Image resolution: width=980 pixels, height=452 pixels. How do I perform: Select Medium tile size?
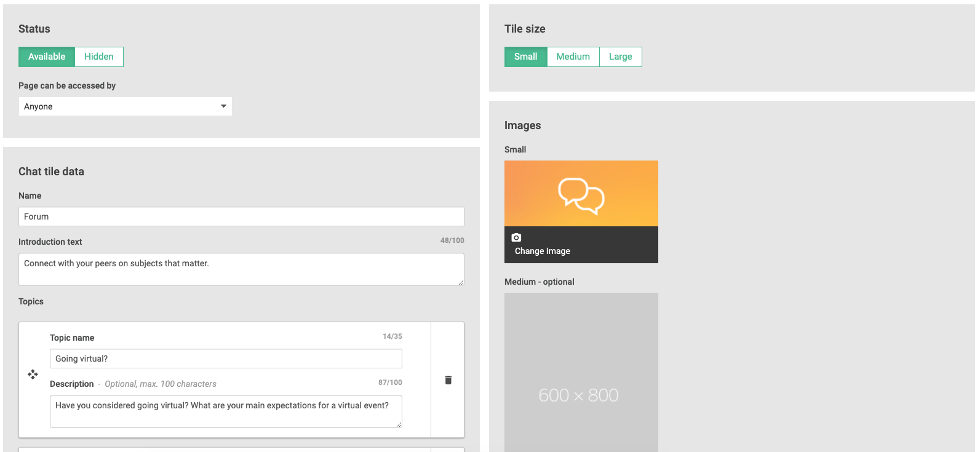click(573, 57)
